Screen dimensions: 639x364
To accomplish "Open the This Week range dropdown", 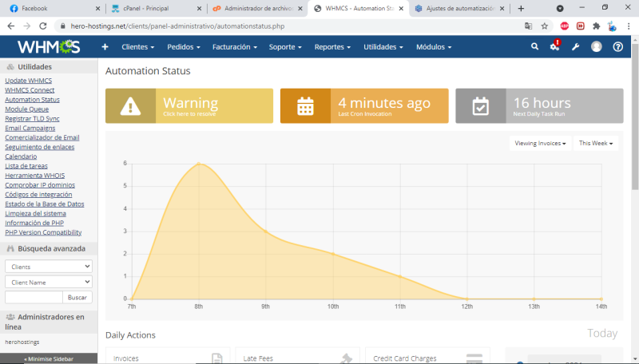I will (x=595, y=144).
